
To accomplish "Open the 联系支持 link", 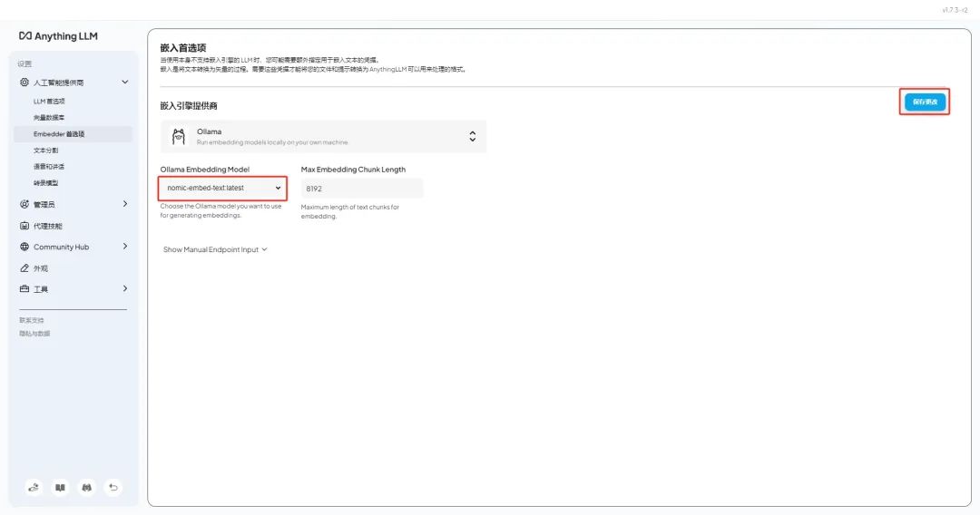I will [31, 320].
